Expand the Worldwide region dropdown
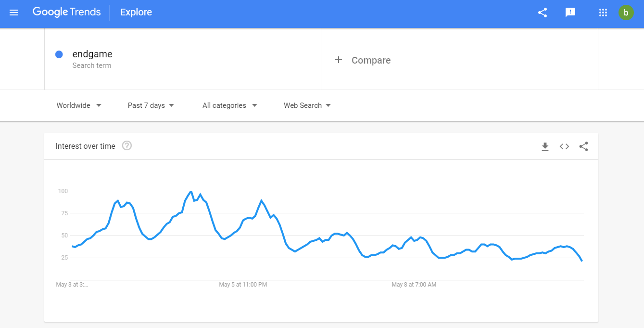The height and width of the screenshot is (328, 644). point(79,105)
